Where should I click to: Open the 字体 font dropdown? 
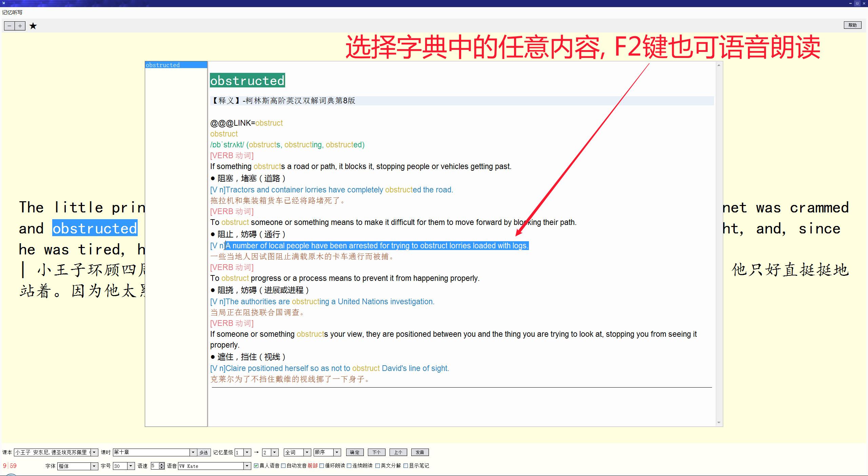point(94,466)
